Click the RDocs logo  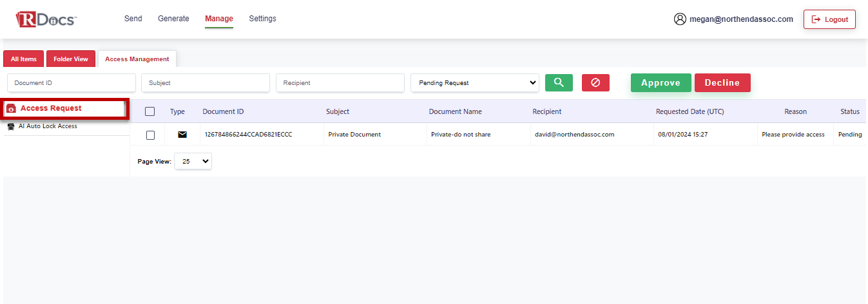(46, 19)
